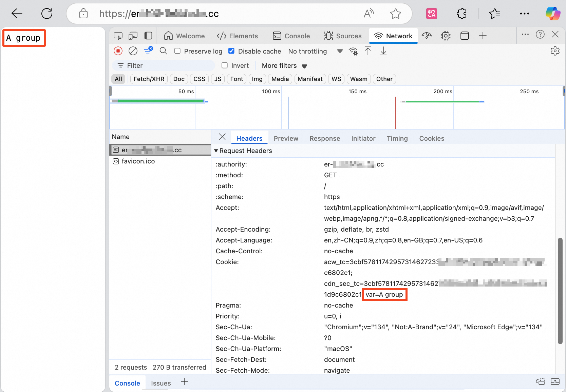Viewport: 566px width, 392px height.
Task: Open Read Aloud from the address bar
Action: coord(369,14)
